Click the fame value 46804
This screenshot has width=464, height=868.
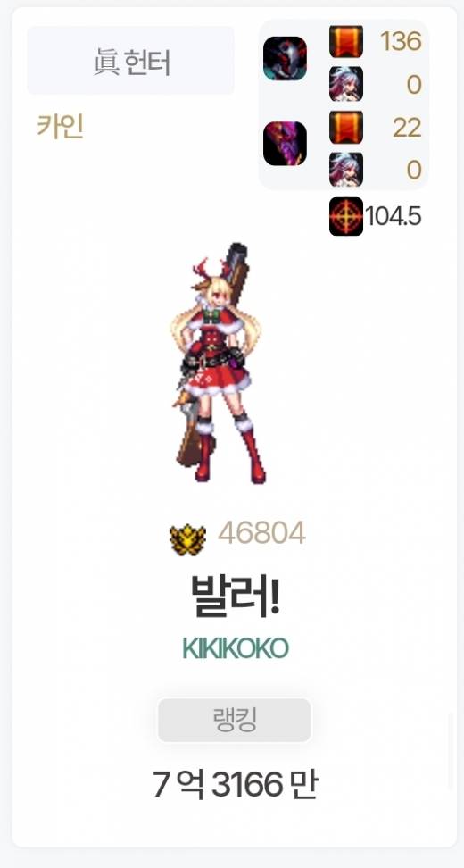261,534
